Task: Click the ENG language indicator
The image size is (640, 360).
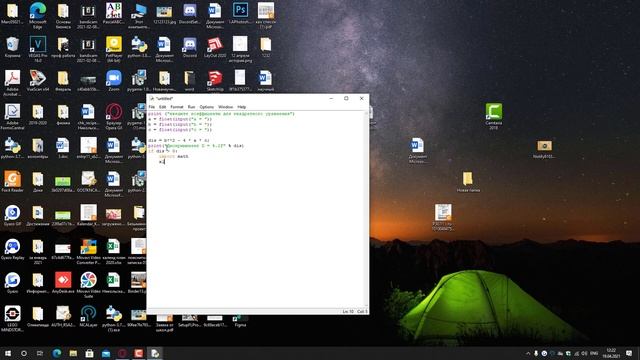Action: click(594, 353)
